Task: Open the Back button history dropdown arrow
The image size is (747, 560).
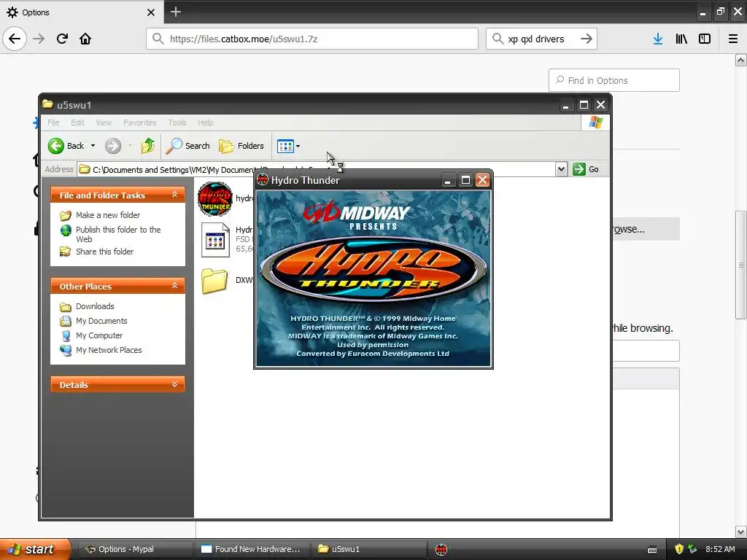Action: (93, 146)
